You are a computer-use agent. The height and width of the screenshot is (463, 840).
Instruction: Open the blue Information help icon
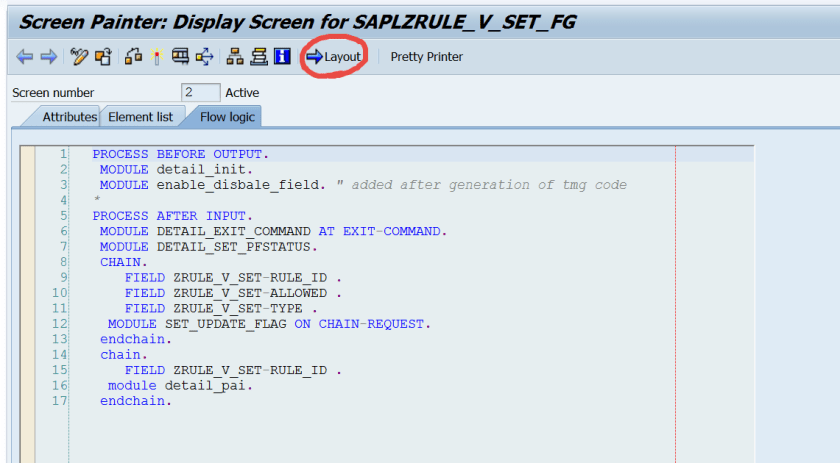[x=282, y=56]
